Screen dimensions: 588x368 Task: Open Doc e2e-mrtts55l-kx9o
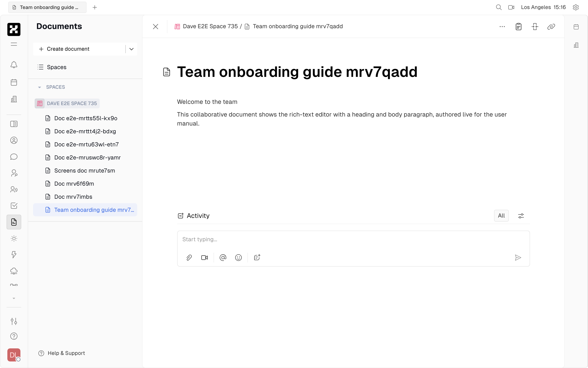click(85, 118)
